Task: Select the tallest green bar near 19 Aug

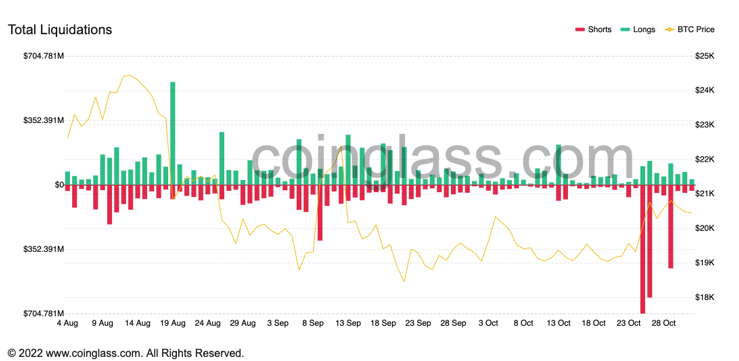Action: pyautogui.click(x=172, y=133)
